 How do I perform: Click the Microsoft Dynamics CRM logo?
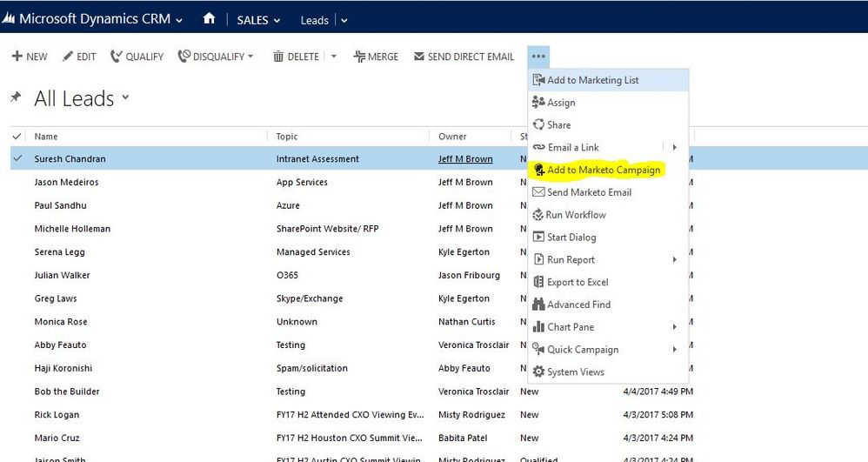pos(9,19)
